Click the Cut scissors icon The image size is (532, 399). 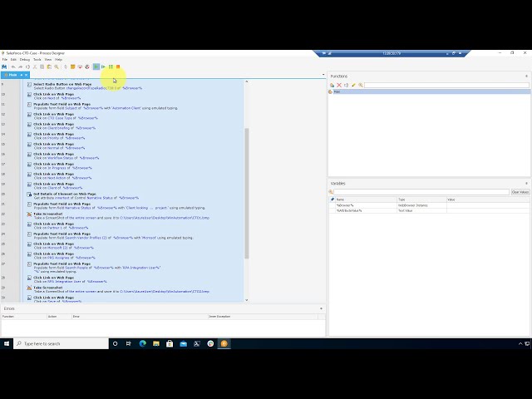point(35,66)
